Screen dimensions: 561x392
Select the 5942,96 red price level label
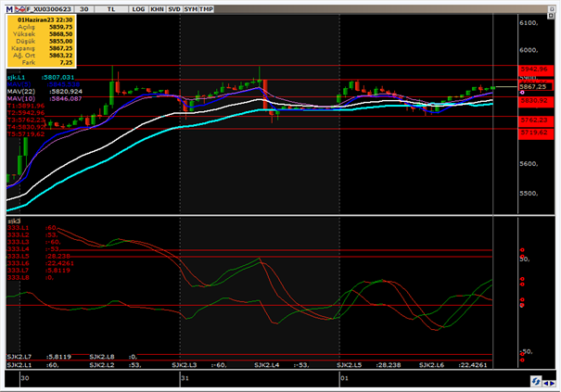(x=536, y=70)
